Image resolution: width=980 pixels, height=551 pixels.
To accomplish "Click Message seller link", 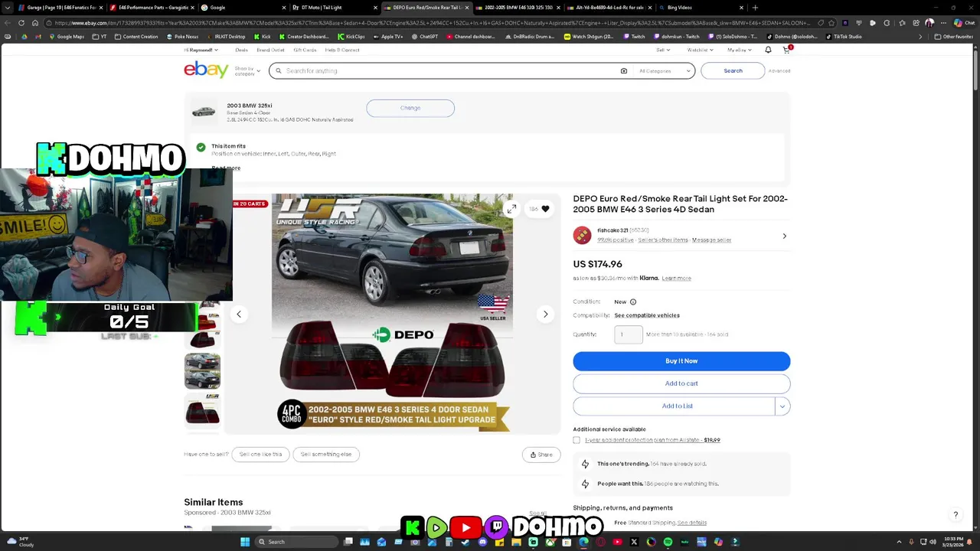I will tap(711, 240).
